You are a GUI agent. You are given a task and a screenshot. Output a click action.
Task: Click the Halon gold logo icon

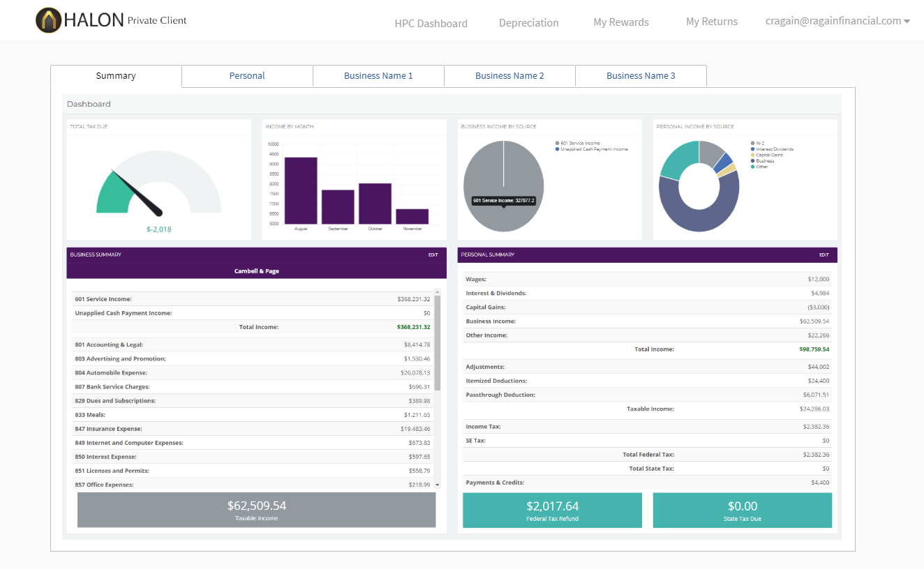pos(48,20)
